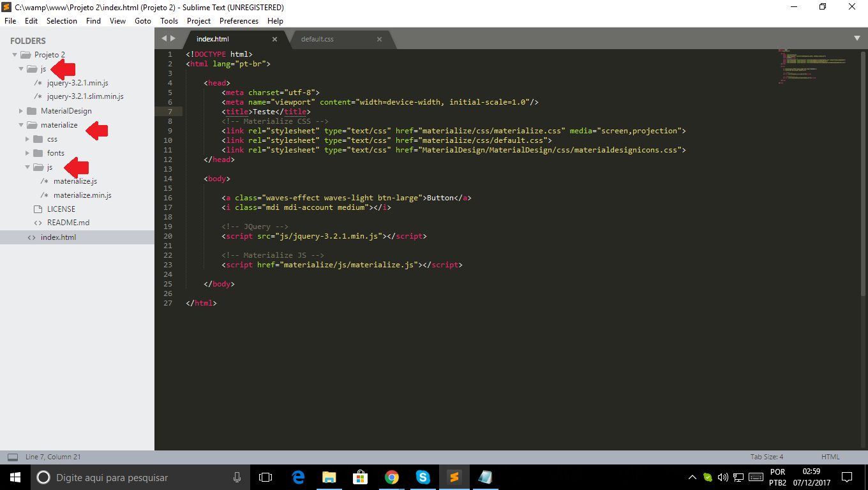Screen dimensions: 868x490
Task: Click the minimap code overview
Action: point(812,67)
